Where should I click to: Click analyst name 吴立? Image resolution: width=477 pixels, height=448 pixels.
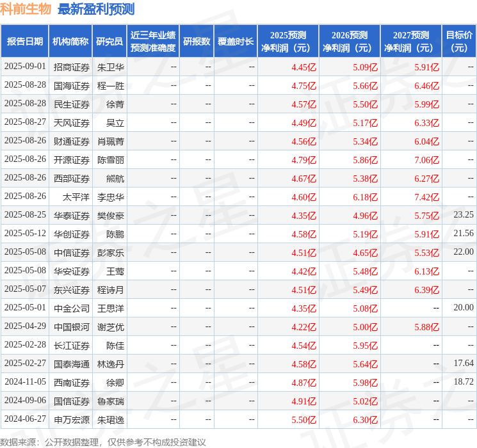click(x=115, y=123)
